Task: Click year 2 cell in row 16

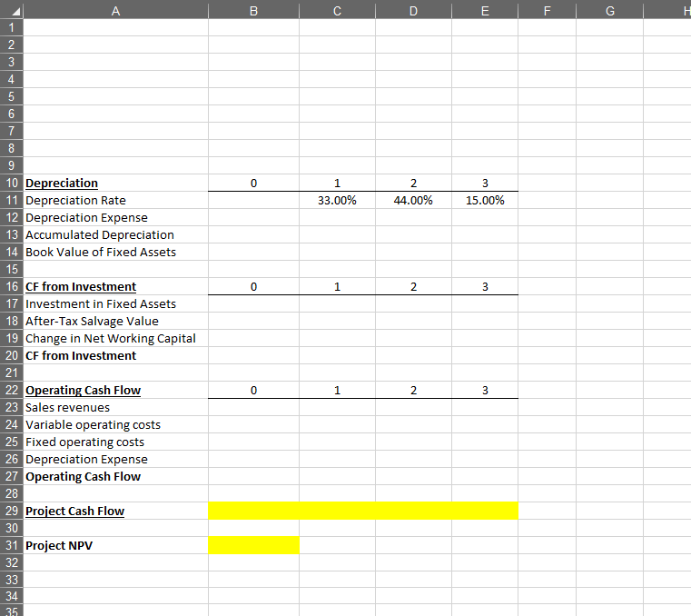Action: 413,286
